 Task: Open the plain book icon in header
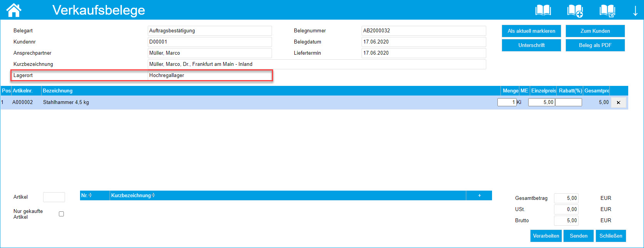[x=543, y=10]
